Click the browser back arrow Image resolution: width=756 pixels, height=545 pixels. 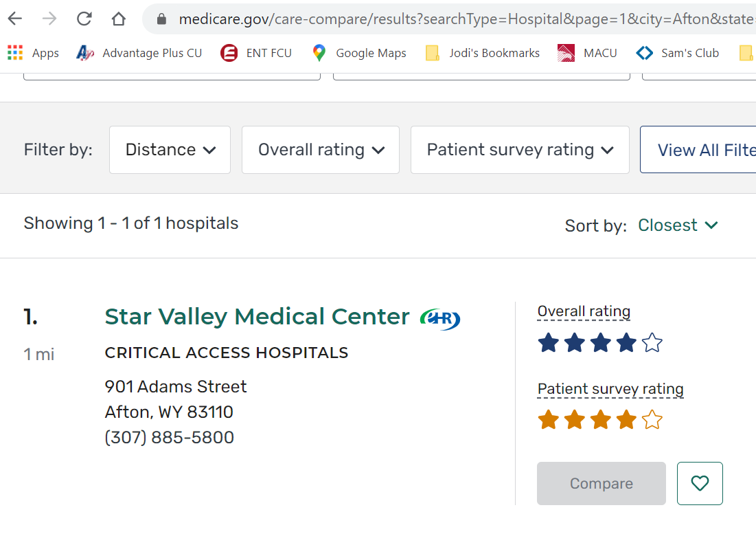coord(14,19)
